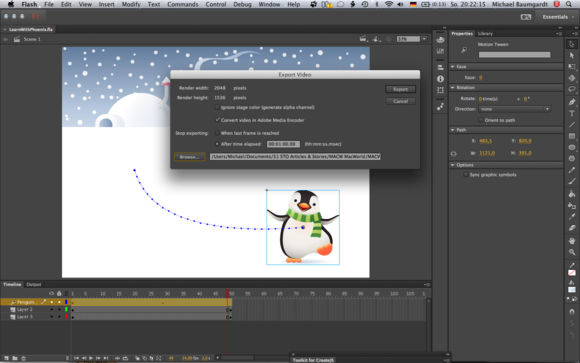Select the Text tool

[572, 113]
